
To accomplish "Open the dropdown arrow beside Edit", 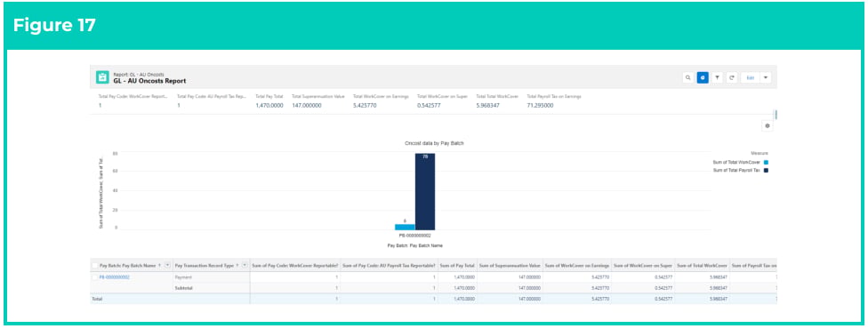I will (766, 77).
